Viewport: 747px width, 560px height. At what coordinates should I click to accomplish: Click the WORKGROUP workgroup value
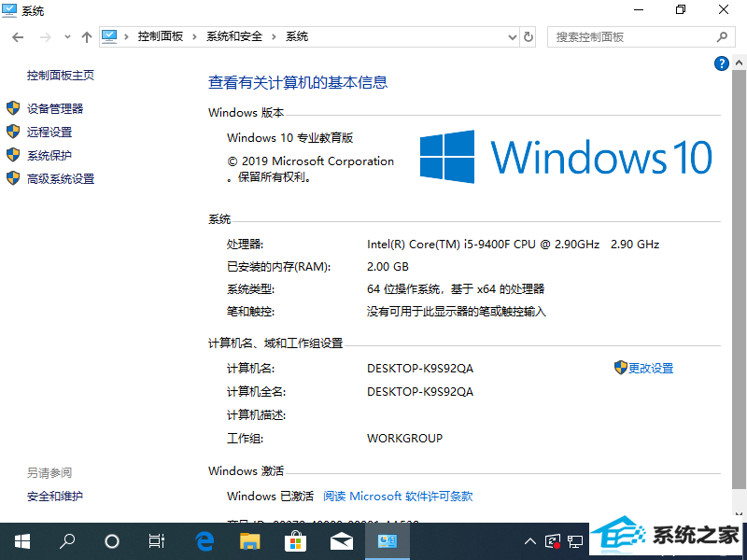click(x=404, y=438)
